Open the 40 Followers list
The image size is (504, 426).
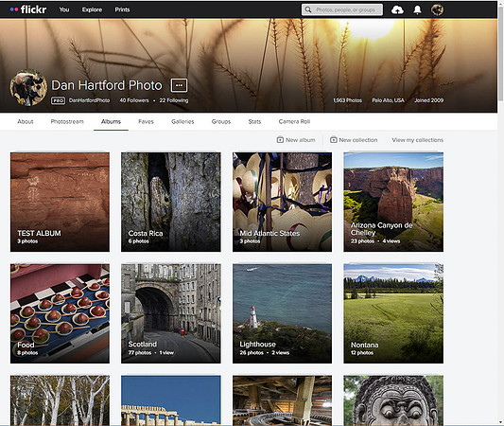click(134, 100)
